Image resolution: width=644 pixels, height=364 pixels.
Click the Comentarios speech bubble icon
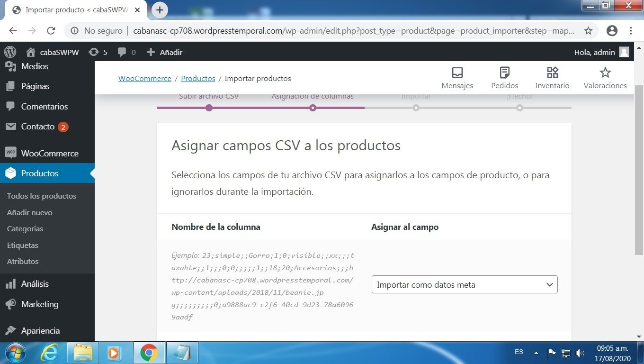point(10,107)
